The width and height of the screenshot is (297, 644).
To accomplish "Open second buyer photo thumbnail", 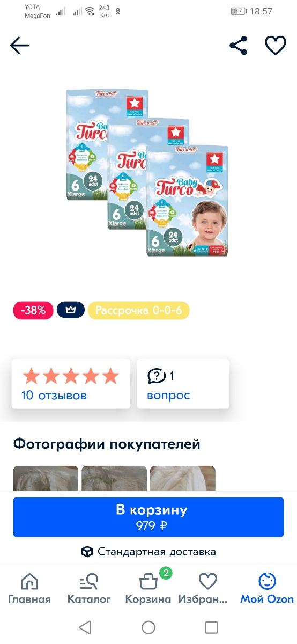I will [114, 478].
